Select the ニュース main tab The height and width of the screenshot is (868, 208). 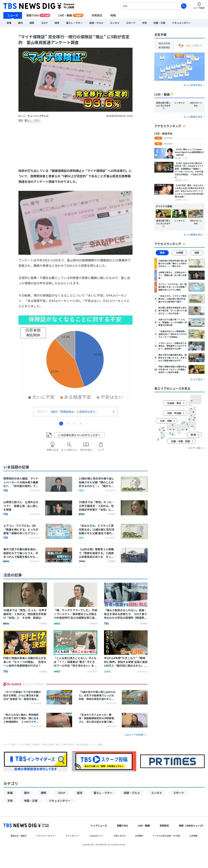click(x=12, y=15)
